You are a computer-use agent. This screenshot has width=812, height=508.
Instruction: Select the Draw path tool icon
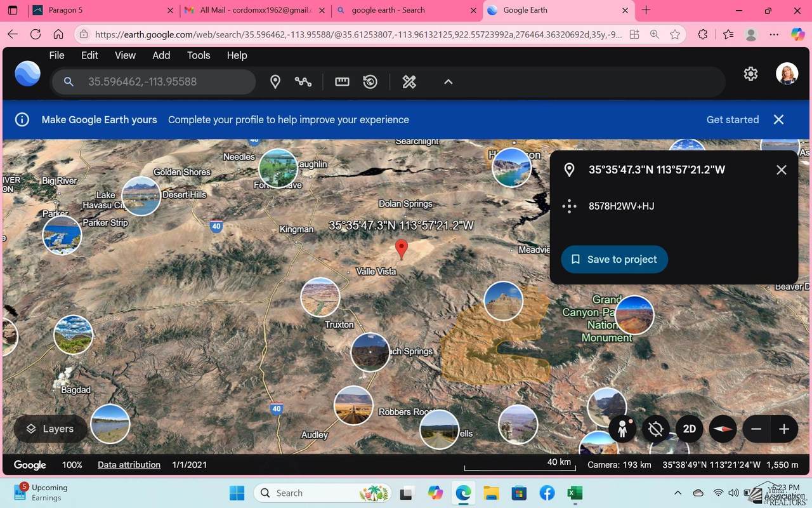click(x=303, y=82)
